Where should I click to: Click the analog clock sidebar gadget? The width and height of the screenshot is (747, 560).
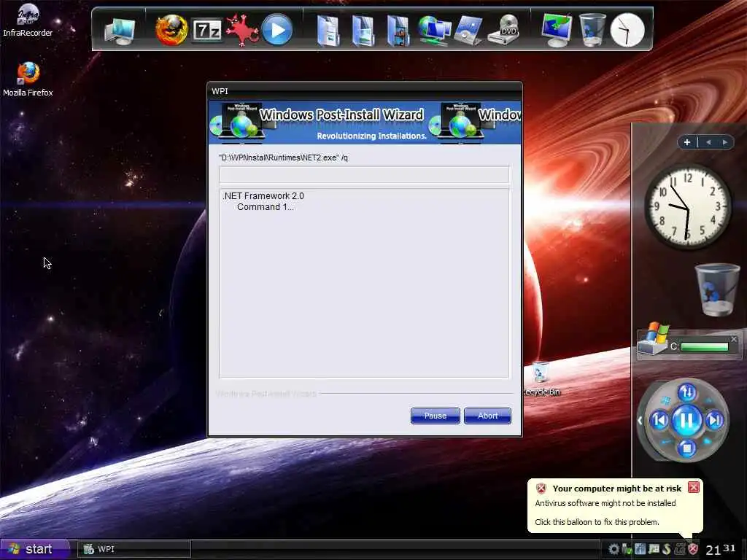point(687,206)
